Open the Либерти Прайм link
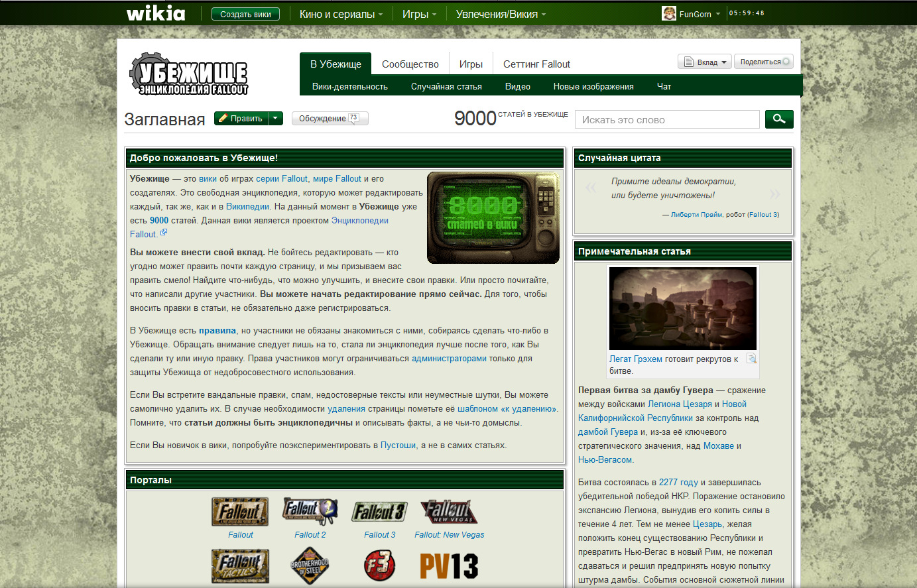The height and width of the screenshot is (588, 917). 696,214
